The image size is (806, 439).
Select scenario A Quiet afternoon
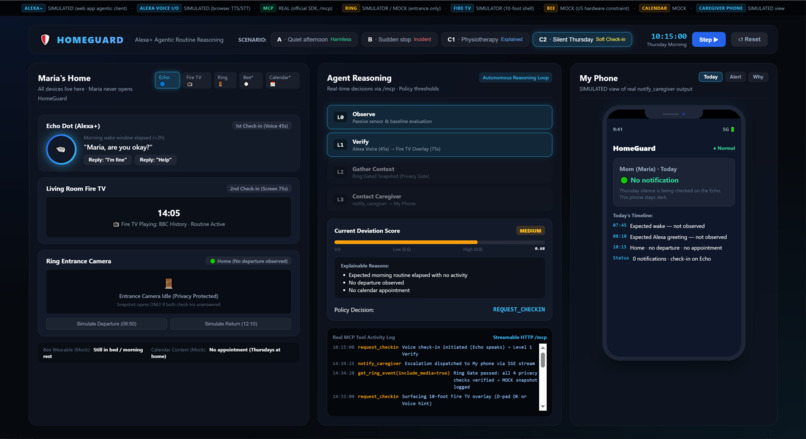point(314,40)
